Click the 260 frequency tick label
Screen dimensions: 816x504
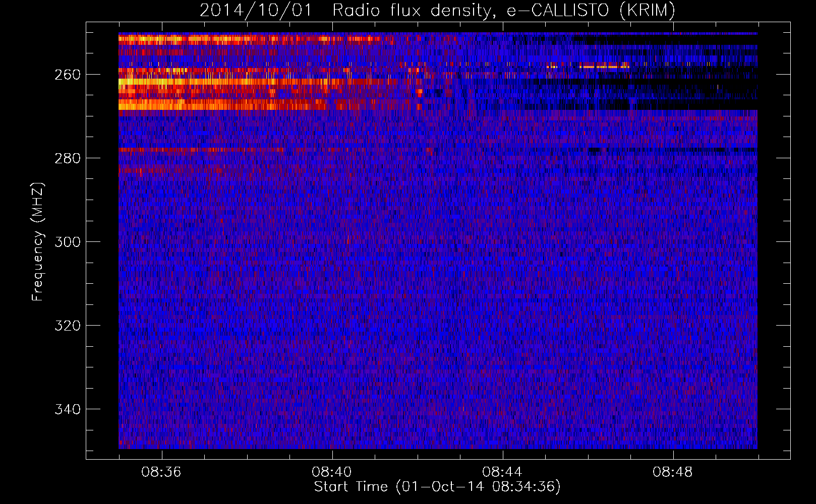click(x=68, y=75)
